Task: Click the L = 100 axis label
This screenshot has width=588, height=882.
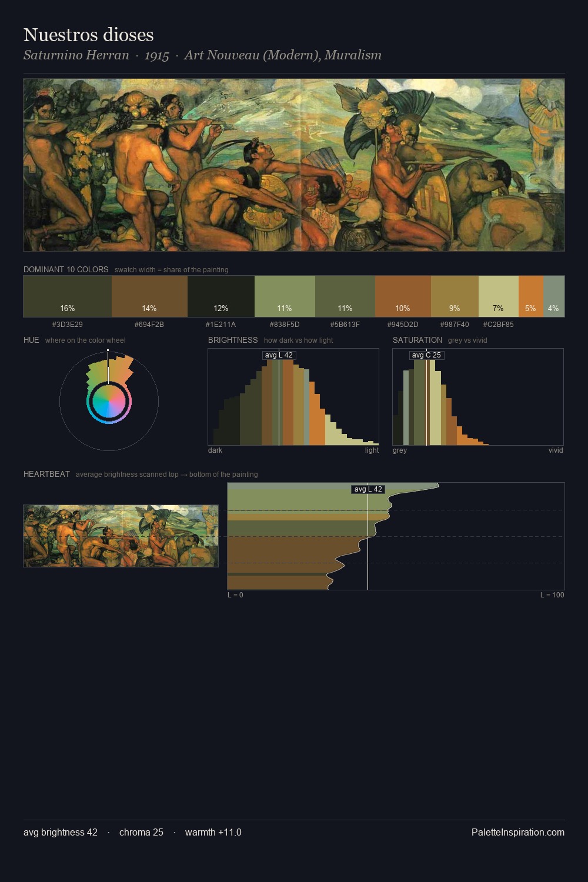Action: [x=552, y=595]
